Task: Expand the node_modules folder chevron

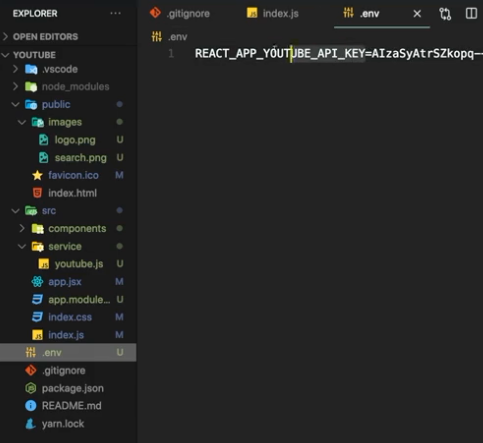Action: 15,87
